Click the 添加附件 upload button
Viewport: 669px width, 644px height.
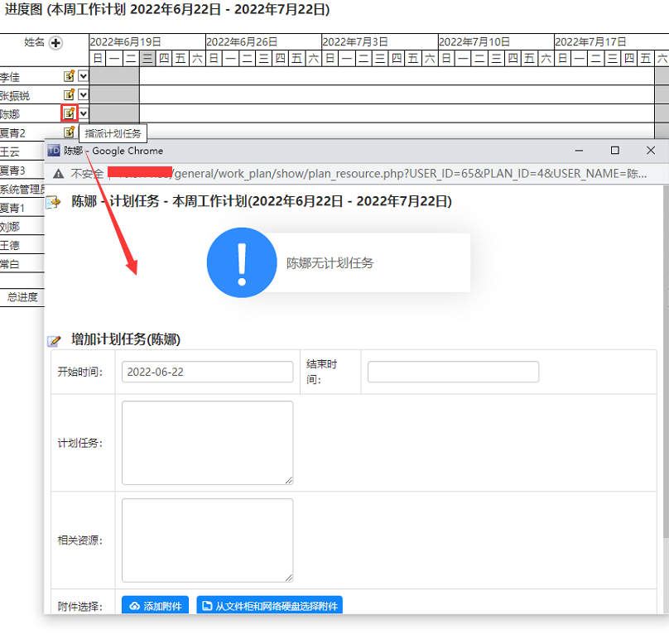click(x=156, y=606)
